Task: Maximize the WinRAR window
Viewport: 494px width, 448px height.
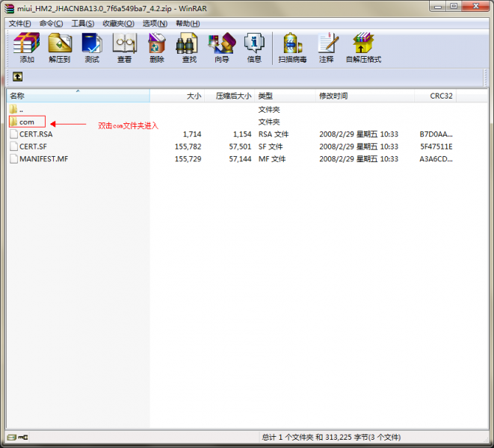Action: [x=454, y=7]
